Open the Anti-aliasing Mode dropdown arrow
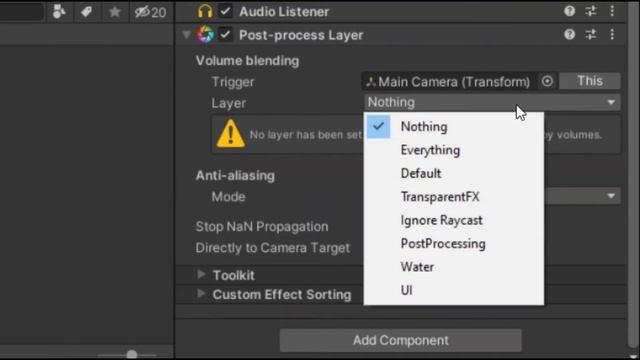Screen dimensions: 640x360 611,196
